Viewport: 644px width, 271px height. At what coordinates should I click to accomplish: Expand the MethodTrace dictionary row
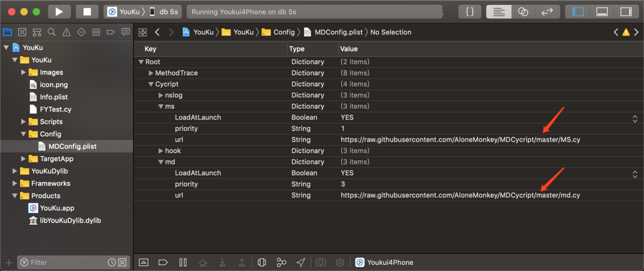[x=151, y=73]
